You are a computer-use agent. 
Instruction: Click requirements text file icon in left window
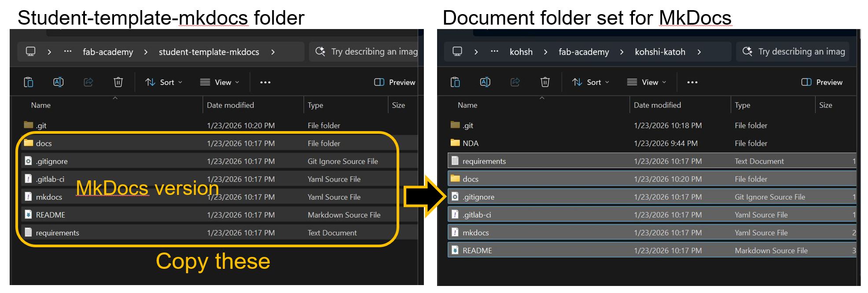29,232
